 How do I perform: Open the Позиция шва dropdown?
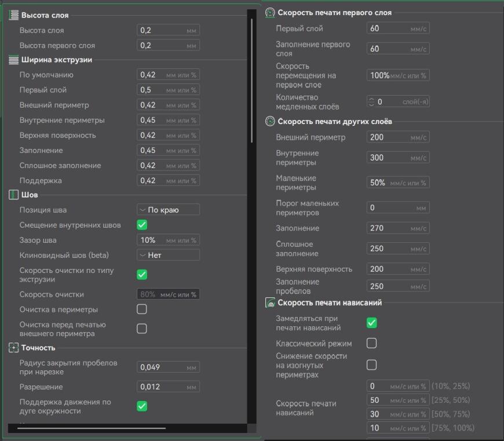point(168,210)
